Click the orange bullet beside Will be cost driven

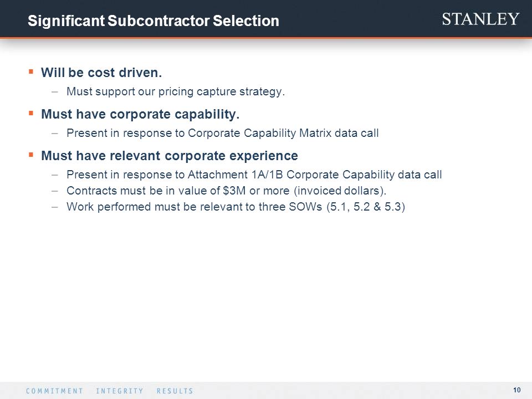pos(31,71)
